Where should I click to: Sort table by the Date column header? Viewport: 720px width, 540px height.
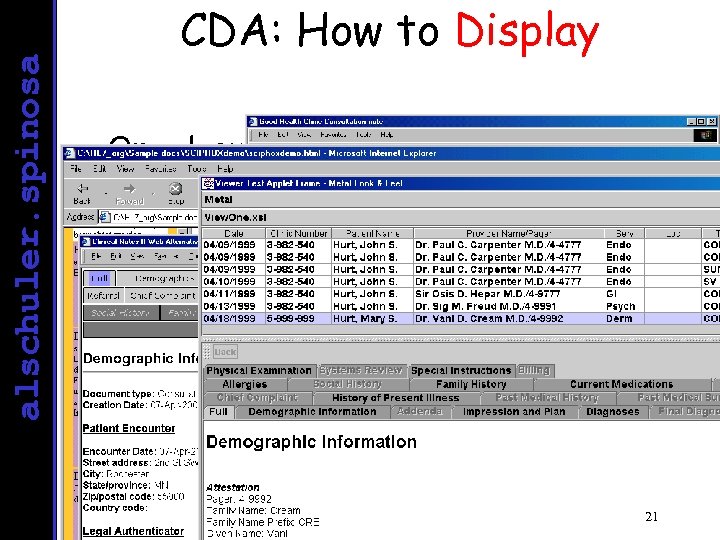(234, 233)
